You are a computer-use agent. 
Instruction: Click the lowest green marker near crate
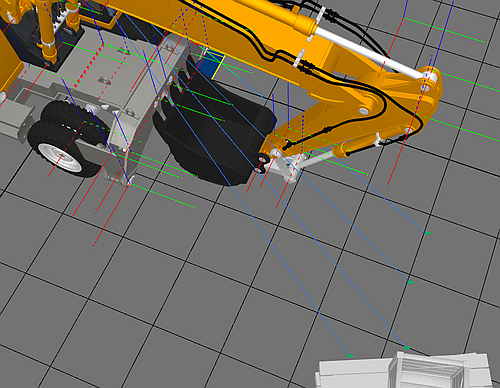[x=350, y=356]
